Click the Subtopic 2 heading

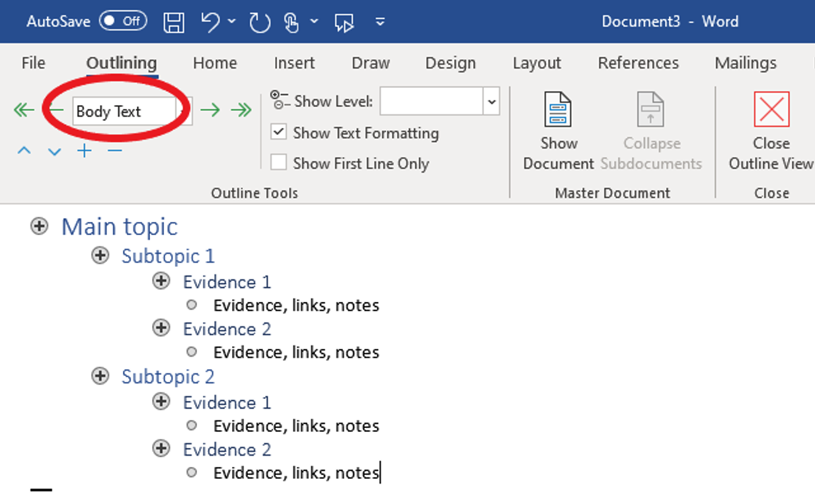point(168,377)
